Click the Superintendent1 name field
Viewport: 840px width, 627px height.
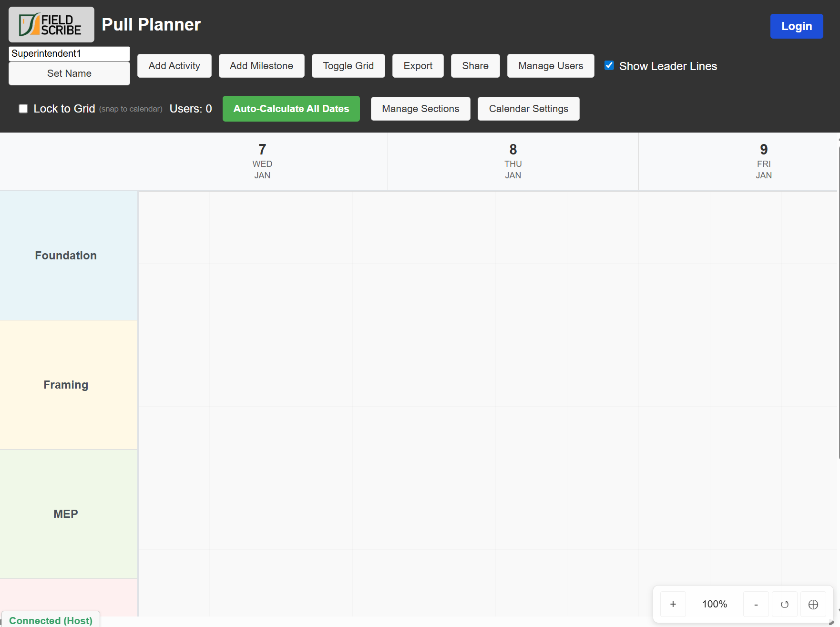[69, 53]
